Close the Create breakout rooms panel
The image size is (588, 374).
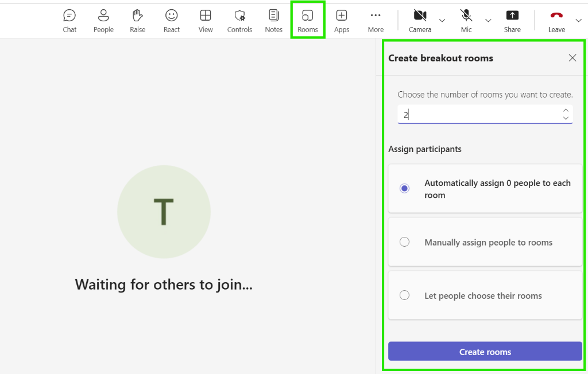[x=572, y=58]
